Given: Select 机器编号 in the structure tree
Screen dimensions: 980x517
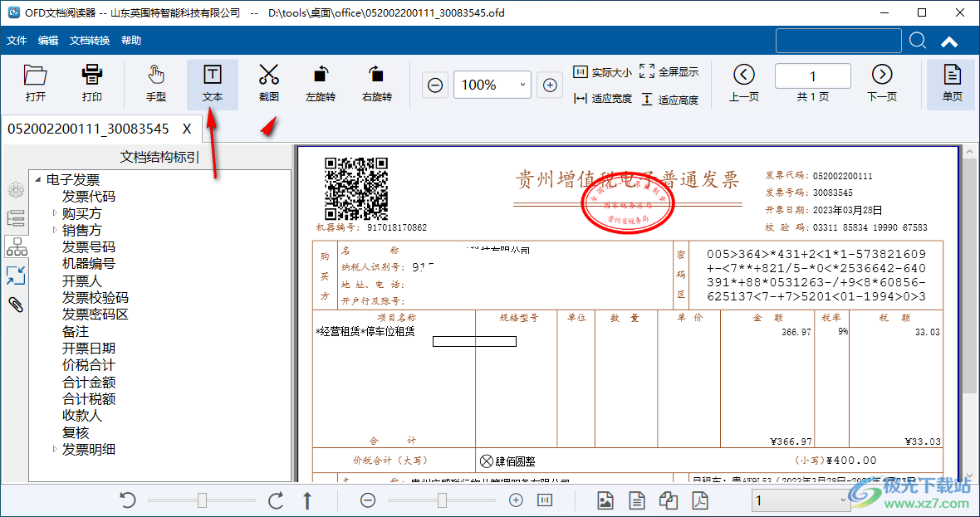Looking at the screenshot, I should (x=89, y=264).
